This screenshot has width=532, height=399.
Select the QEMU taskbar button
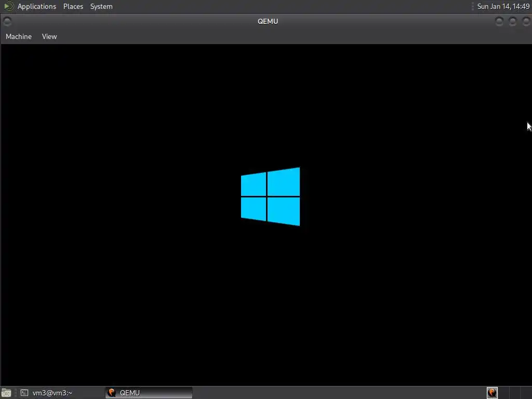pyautogui.click(x=149, y=393)
